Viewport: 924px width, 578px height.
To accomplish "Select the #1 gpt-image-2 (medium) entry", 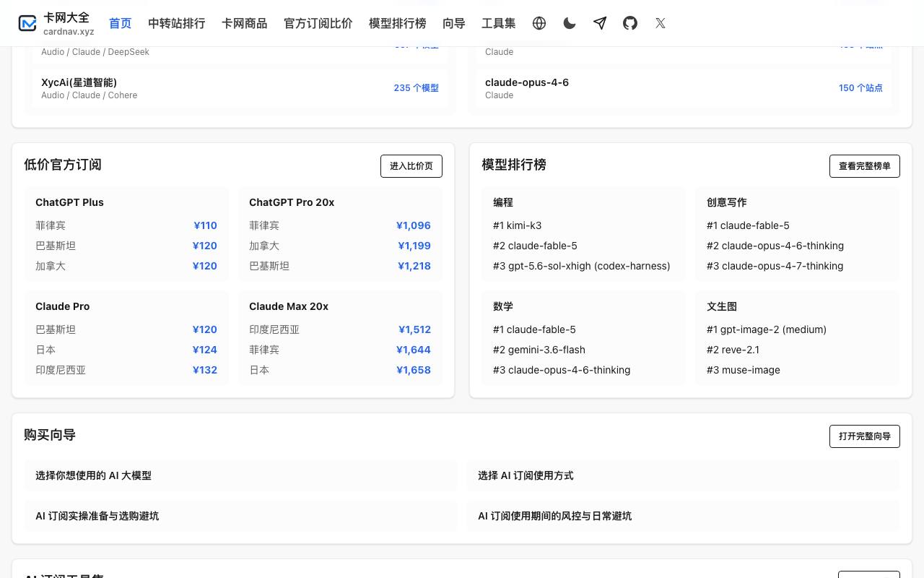I will point(767,329).
